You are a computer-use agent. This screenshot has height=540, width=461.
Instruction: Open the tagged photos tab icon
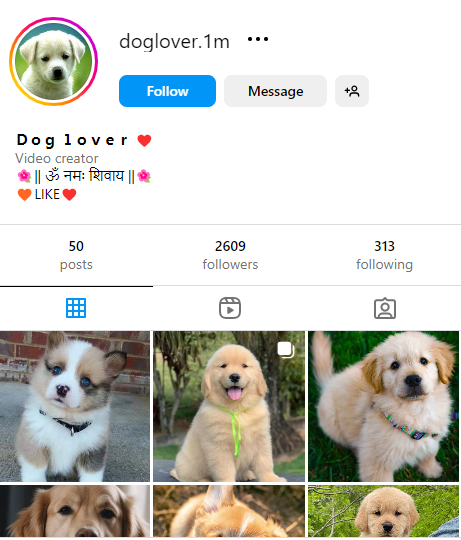click(x=385, y=308)
